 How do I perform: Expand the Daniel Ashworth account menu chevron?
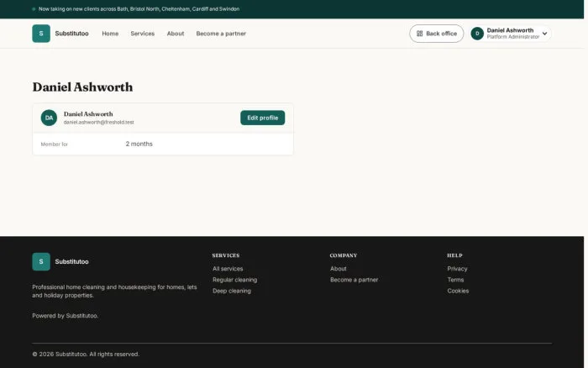545,34
